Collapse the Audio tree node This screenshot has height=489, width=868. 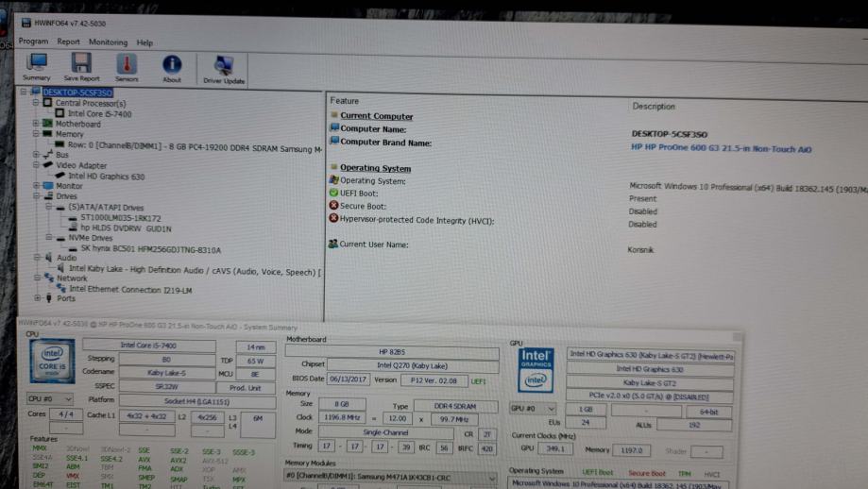point(37,257)
